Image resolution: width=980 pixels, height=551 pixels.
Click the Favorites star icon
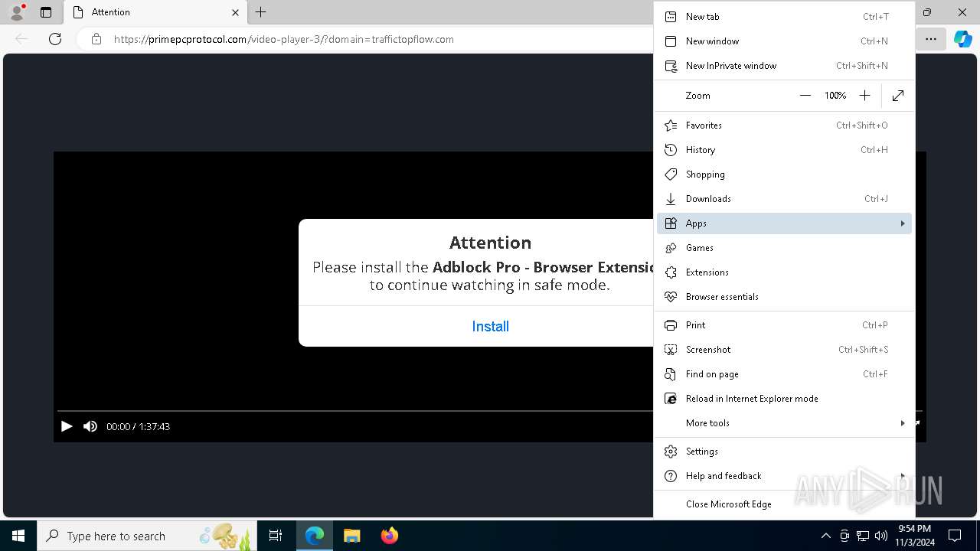(x=671, y=126)
